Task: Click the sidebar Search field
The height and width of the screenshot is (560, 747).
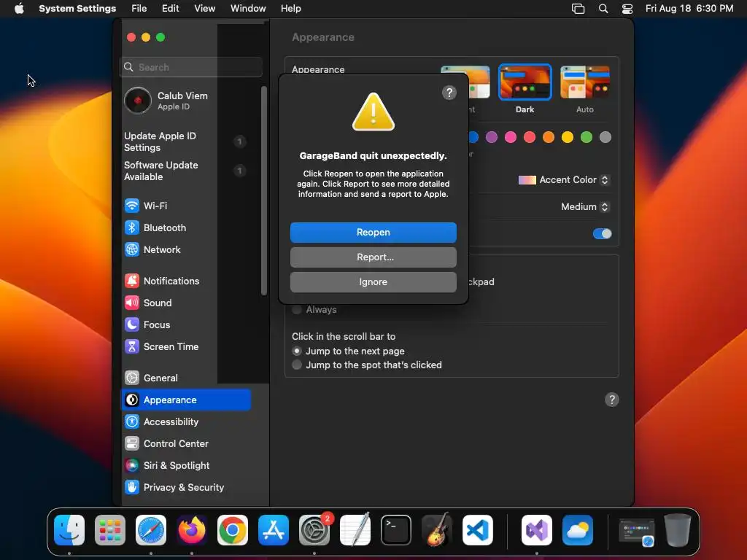Action: tap(191, 67)
